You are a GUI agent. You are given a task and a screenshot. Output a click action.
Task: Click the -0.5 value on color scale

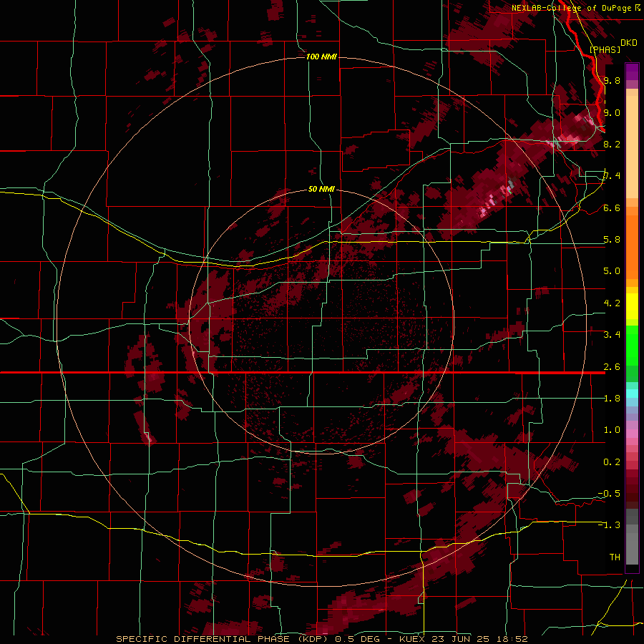609,494
